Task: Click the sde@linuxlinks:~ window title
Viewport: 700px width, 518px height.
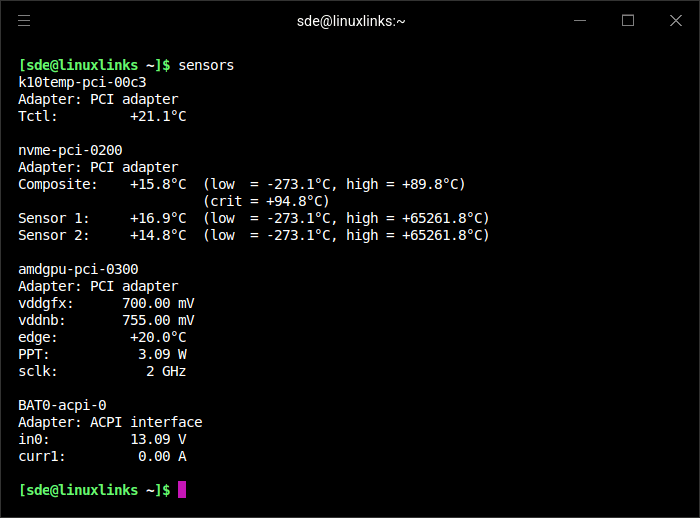Action: [x=349, y=21]
